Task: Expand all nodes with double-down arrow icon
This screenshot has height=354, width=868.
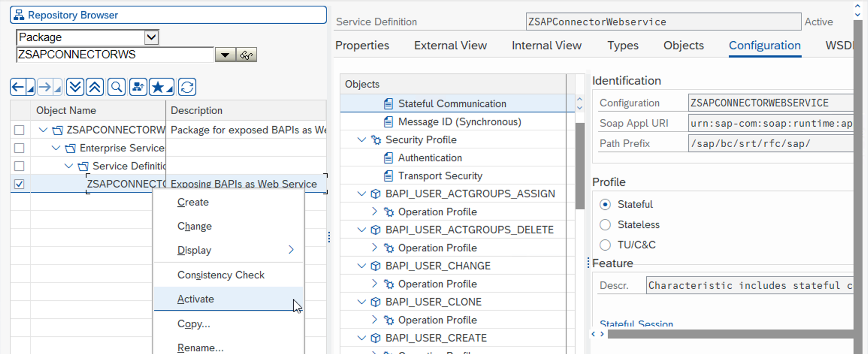Action: (x=75, y=87)
